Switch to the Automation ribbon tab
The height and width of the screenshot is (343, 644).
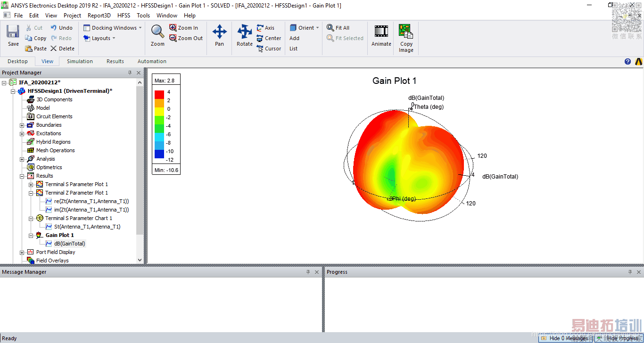tap(152, 61)
